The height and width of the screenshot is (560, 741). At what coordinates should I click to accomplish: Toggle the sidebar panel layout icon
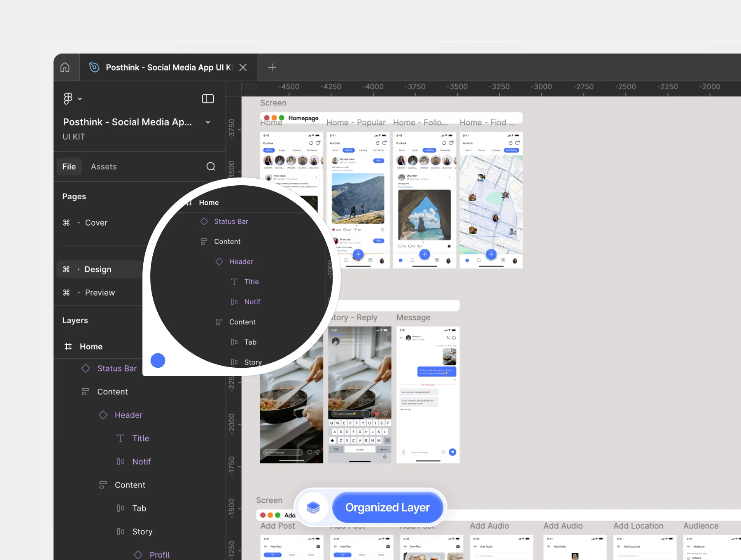(208, 98)
